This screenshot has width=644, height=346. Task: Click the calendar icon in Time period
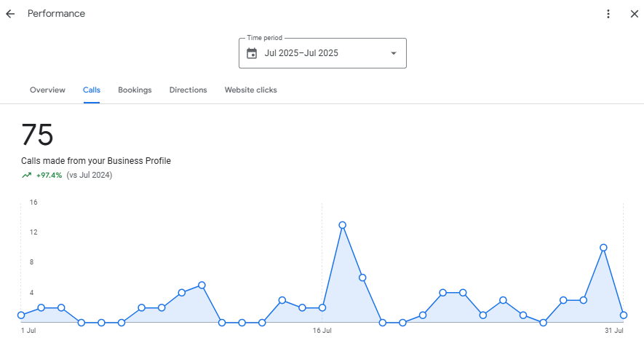(x=252, y=53)
